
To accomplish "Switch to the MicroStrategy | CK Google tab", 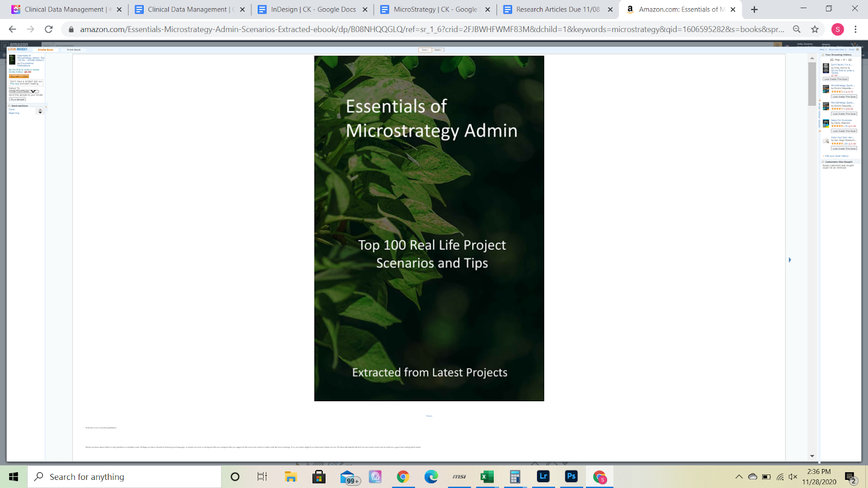I will point(435,9).
